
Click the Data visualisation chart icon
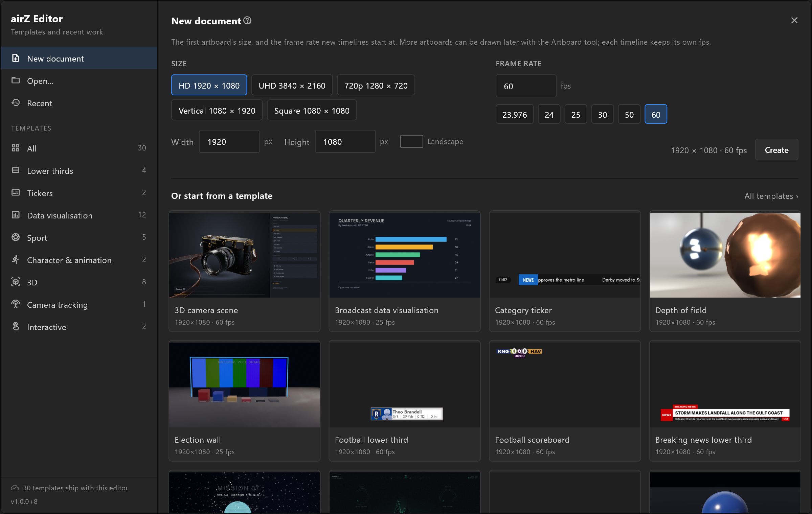(16, 215)
